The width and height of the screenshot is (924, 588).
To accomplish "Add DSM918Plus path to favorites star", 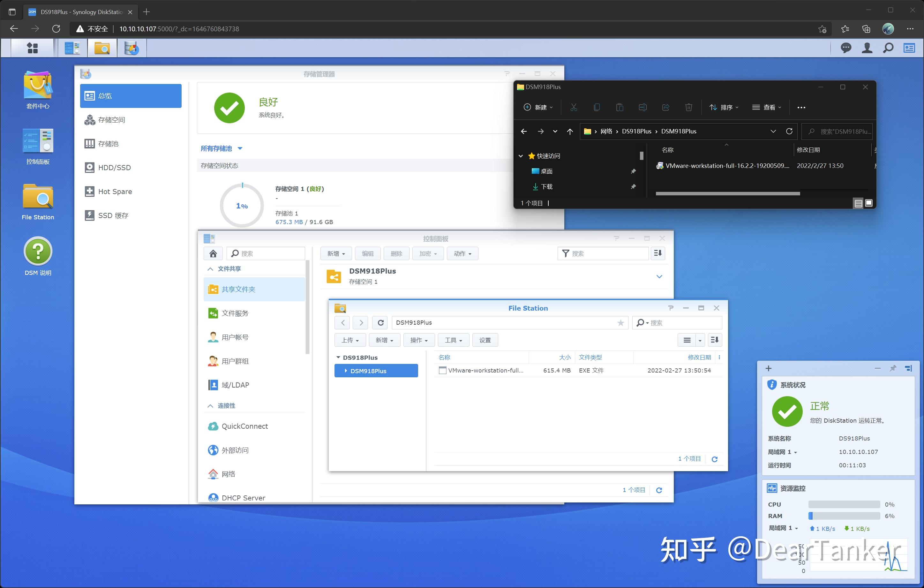I will coord(620,322).
